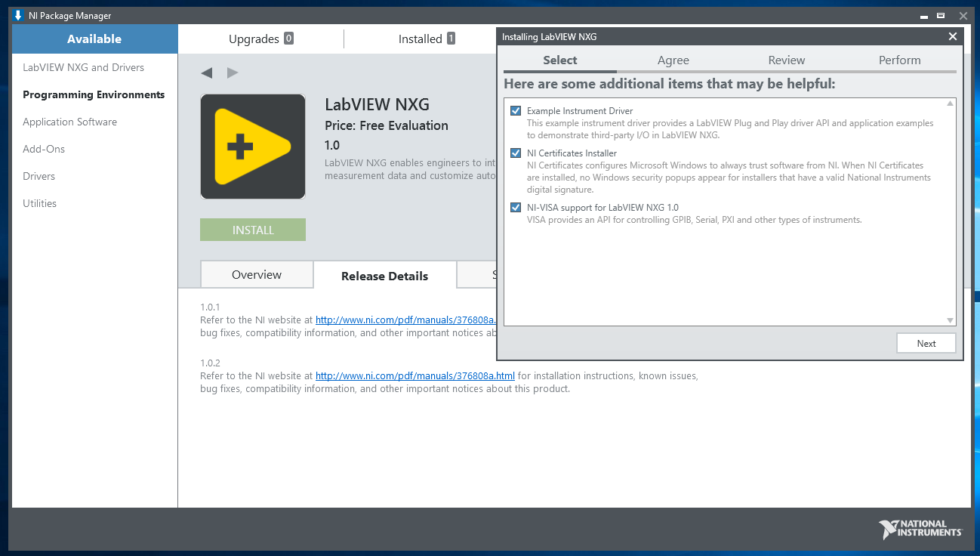Image resolution: width=980 pixels, height=556 pixels.
Task: Click the Price: Free Evaluation text
Action: pyautogui.click(x=387, y=125)
